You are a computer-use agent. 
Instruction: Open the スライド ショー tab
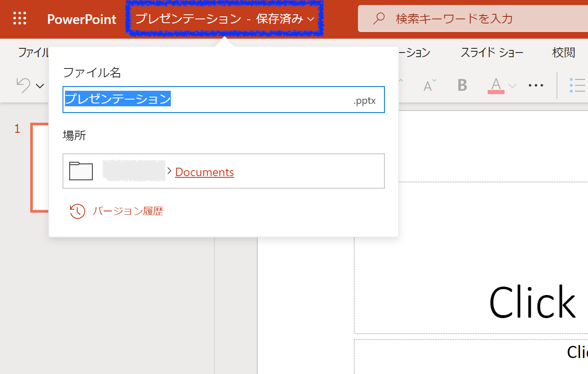pyautogui.click(x=492, y=53)
